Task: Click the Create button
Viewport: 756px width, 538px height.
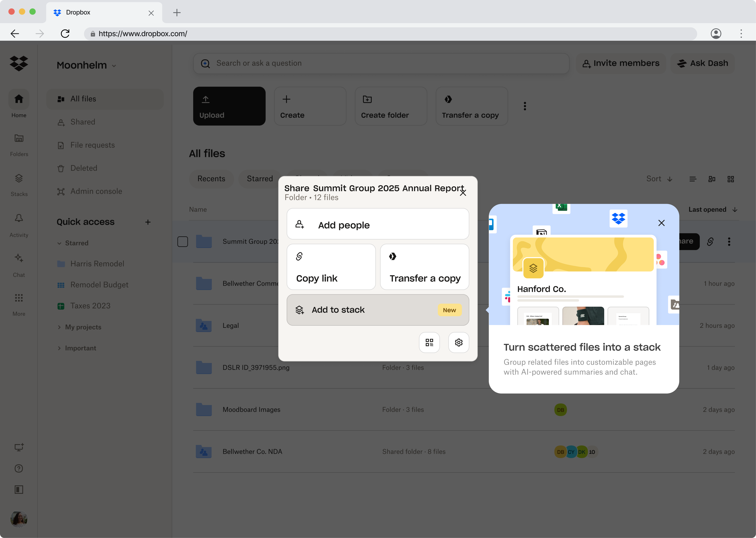Action: [x=310, y=106]
